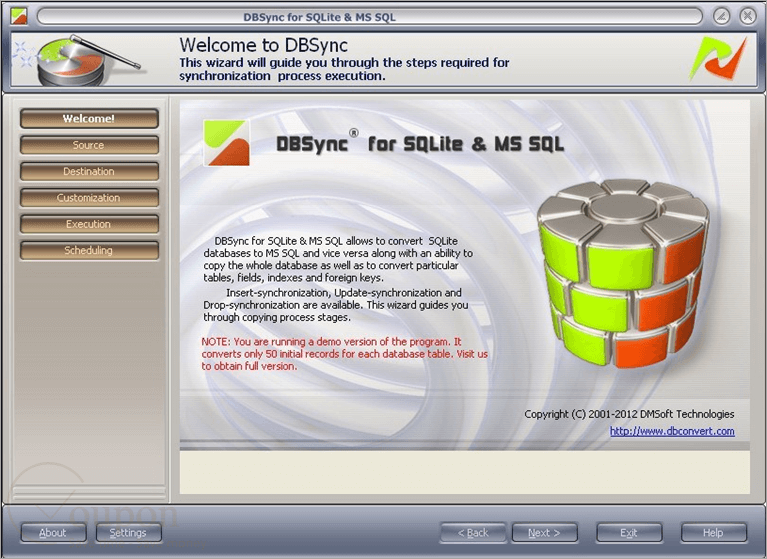Click the Back button
Screen dimensions: 767x559
(473, 533)
